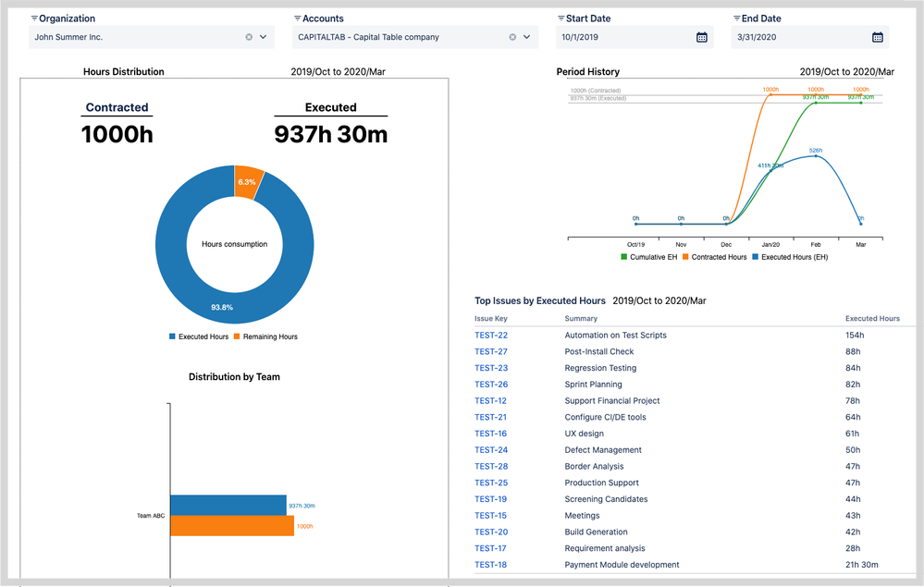This screenshot has width=924, height=587.
Task: Click the Contracted heading link
Action: (117, 108)
